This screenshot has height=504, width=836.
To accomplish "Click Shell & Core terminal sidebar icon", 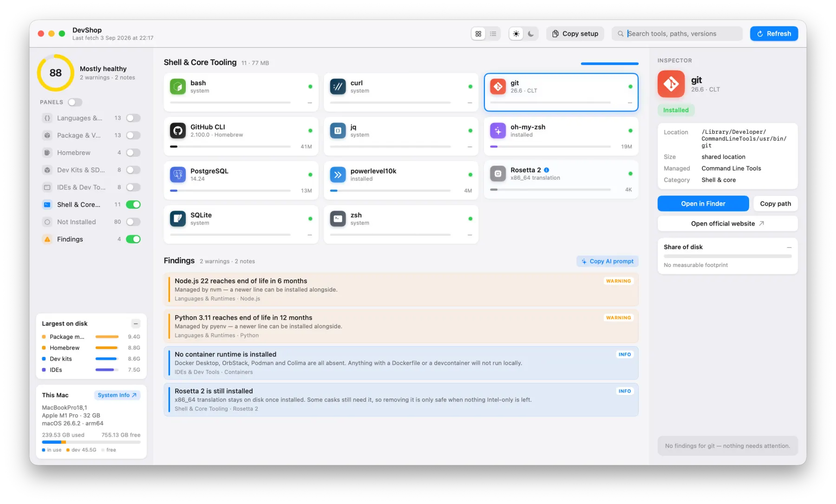I will tap(47, 204).
